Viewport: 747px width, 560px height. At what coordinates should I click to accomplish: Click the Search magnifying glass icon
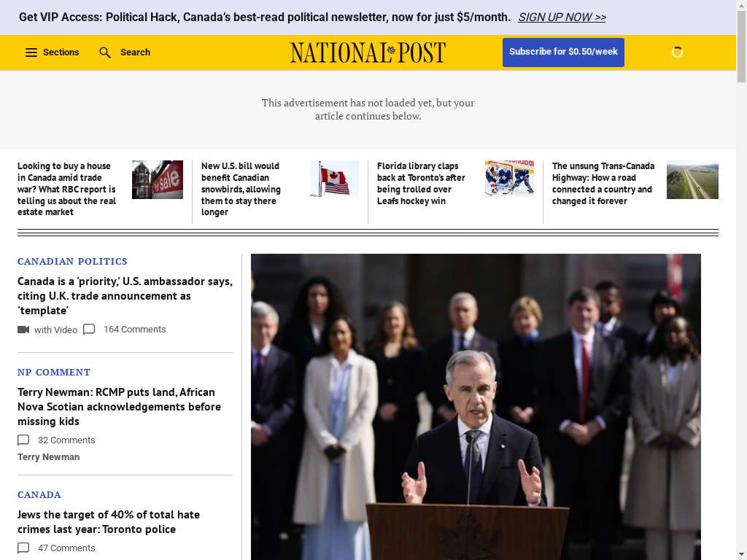tap(105, 52)
